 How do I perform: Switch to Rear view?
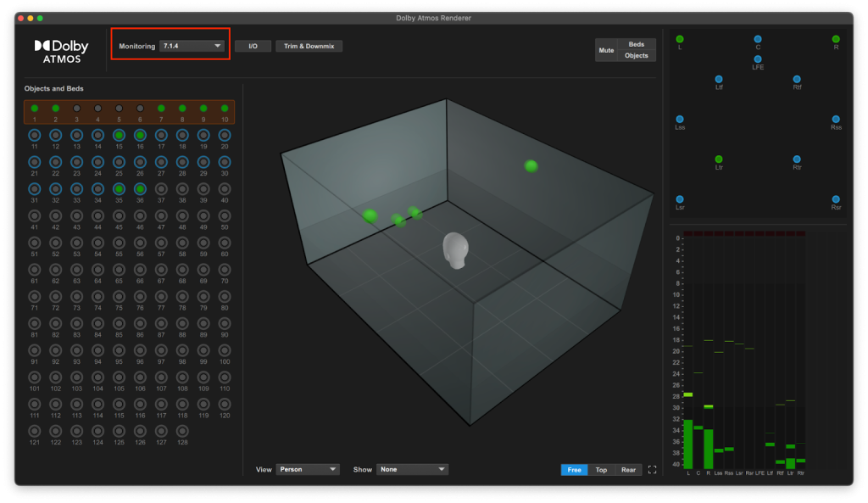628,470
